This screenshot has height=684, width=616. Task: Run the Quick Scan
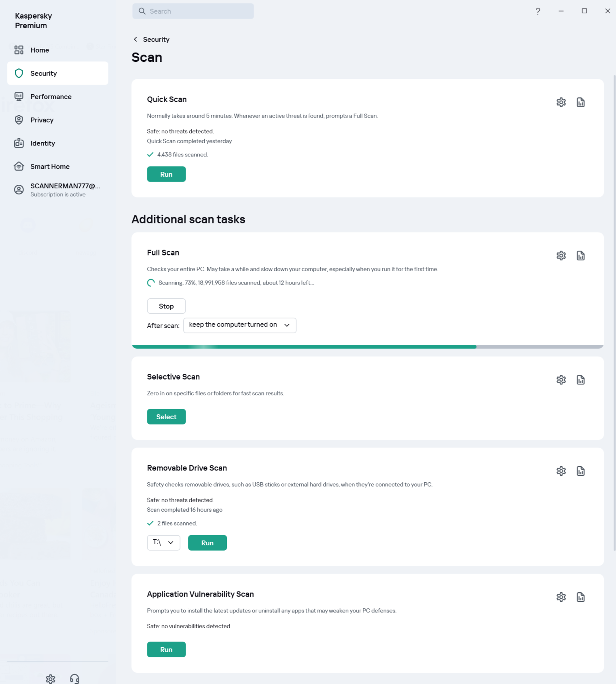(166, 174)
